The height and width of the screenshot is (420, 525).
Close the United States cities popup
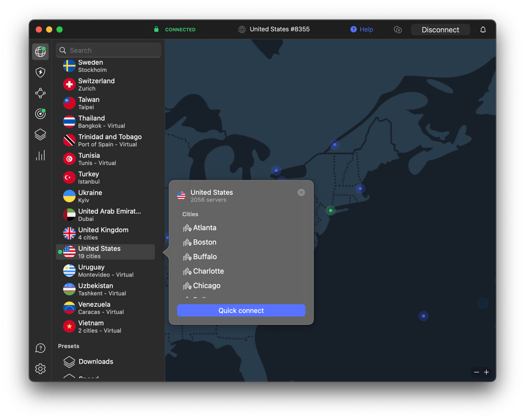coord(301,192)
